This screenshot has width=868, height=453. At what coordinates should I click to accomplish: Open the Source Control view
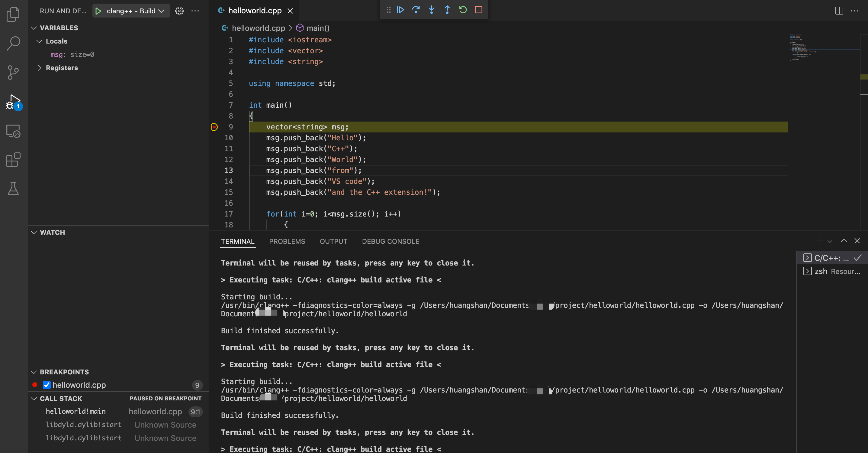point(13,72)
